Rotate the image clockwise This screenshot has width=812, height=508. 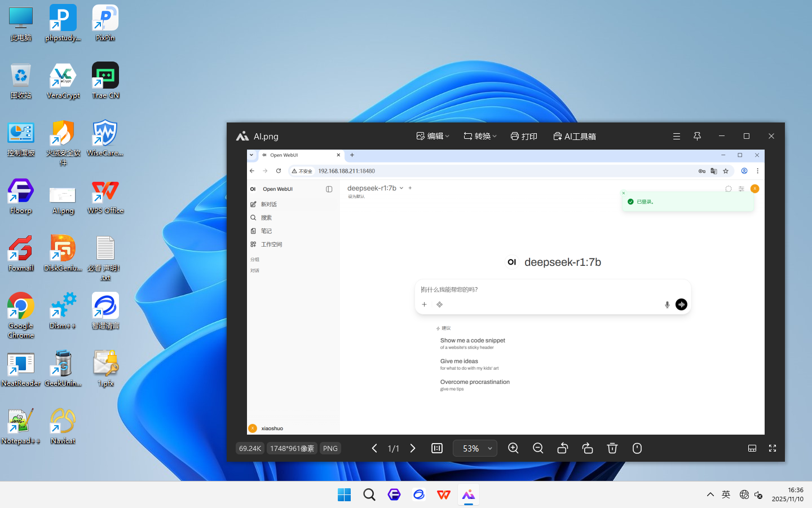coord(588,448)
